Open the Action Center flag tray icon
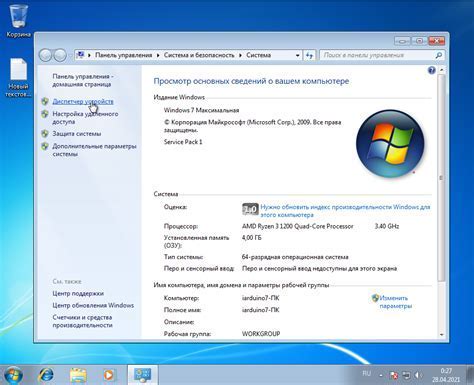 (x=394, y=376)
